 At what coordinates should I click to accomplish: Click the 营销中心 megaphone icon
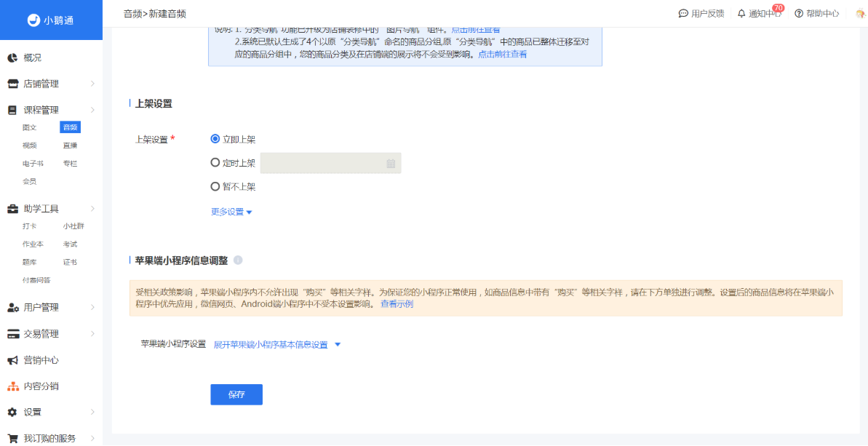click(x=12, y=360)
